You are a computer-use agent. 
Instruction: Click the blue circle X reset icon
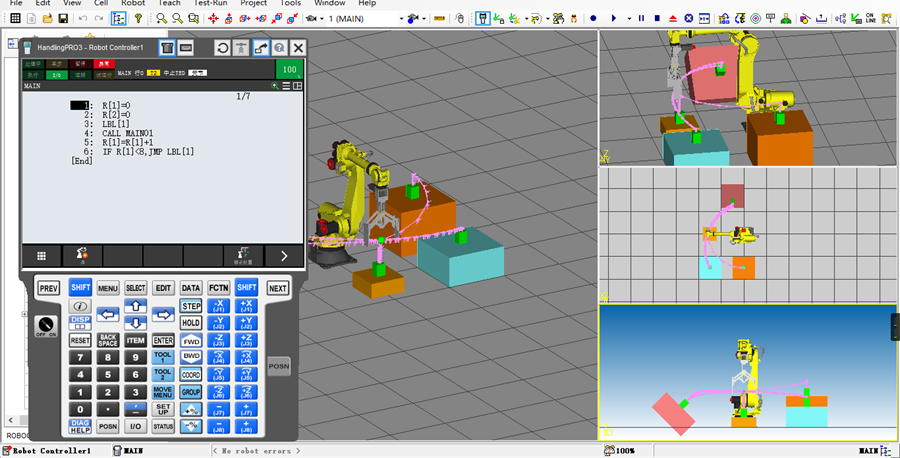tap(689, 18)
